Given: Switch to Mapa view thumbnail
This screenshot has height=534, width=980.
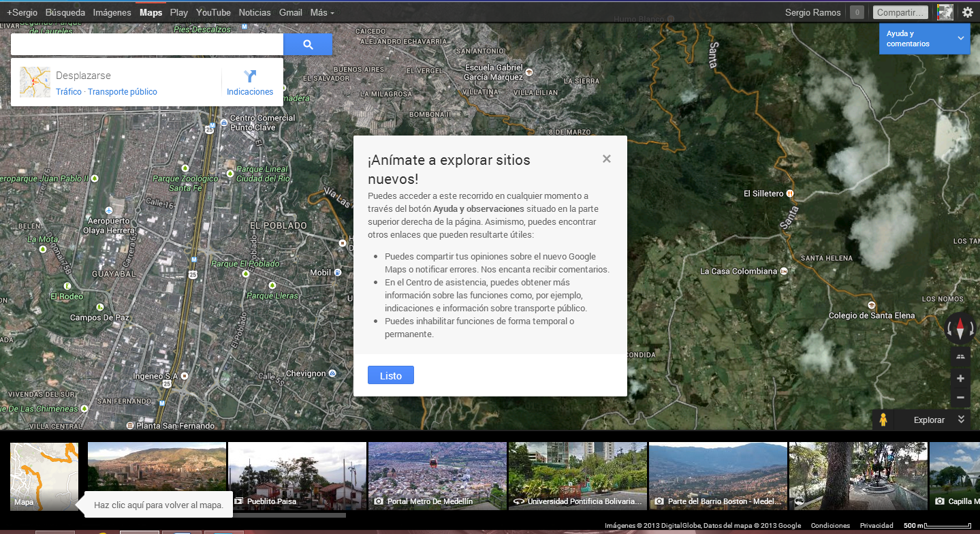Looking at the screenshot, I should click(x=44, y=475).
